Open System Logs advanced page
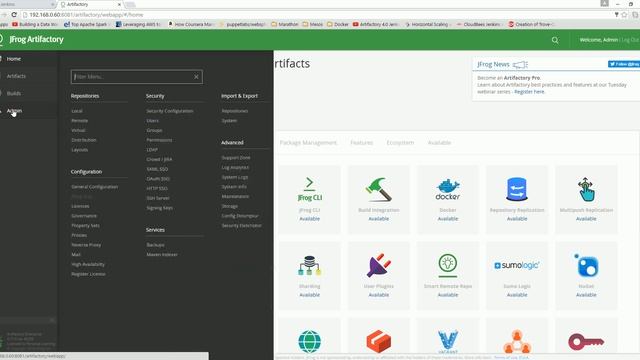640x360 pixels. point(235,177)
